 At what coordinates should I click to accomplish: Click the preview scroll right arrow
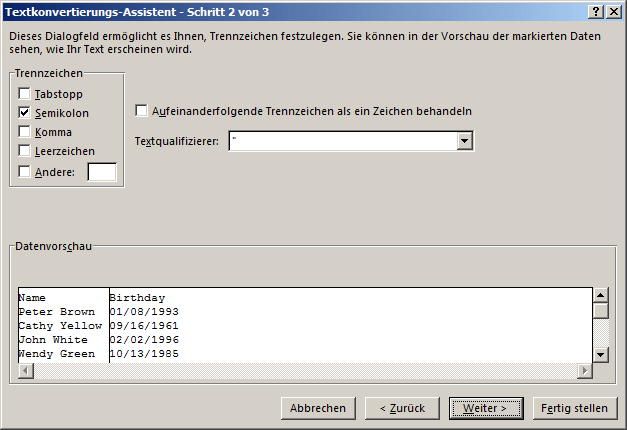pyautogui.click(x=585, y=371)
